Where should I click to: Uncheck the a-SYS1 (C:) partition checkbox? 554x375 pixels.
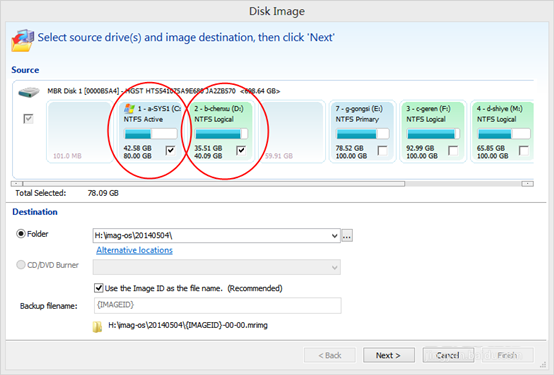click(171, 151)
